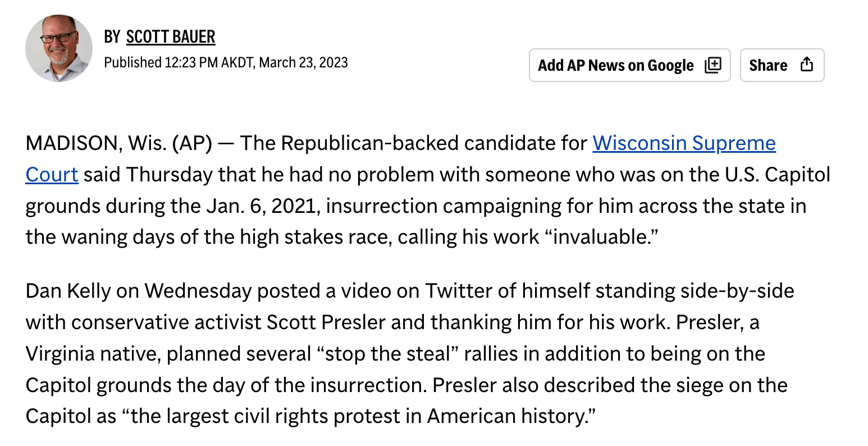Click the Add AP News on Google button
This screenshot has width=868, height=446.
click(629, 65)
